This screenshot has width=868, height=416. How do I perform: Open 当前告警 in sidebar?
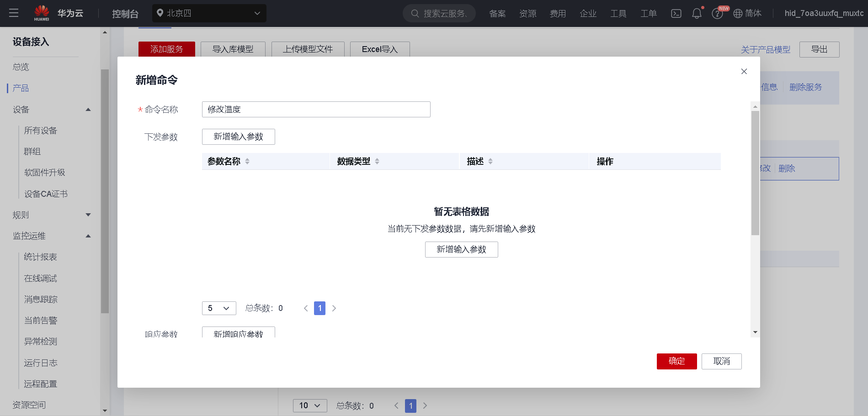(41, 321)
